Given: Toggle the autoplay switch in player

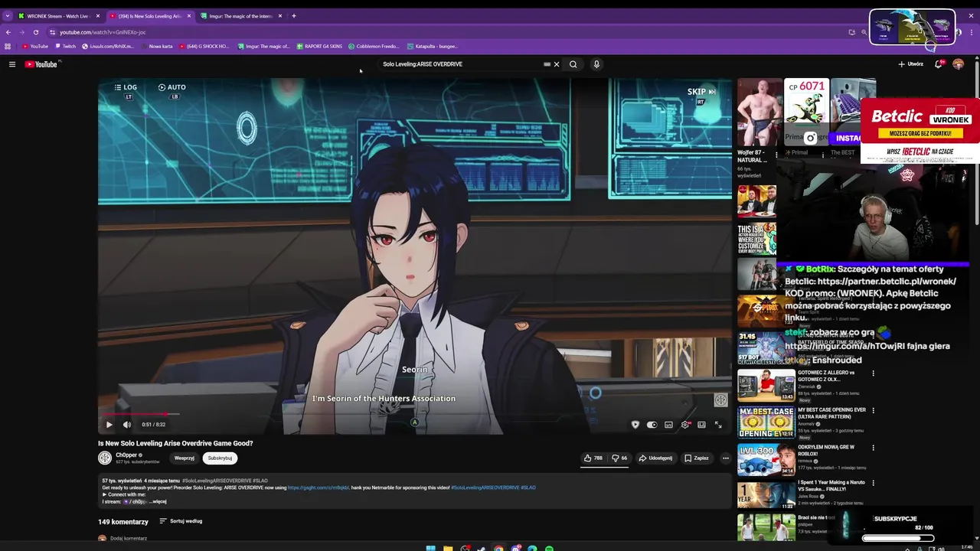Looking at the screenshot, I should (x=652, y=425).
